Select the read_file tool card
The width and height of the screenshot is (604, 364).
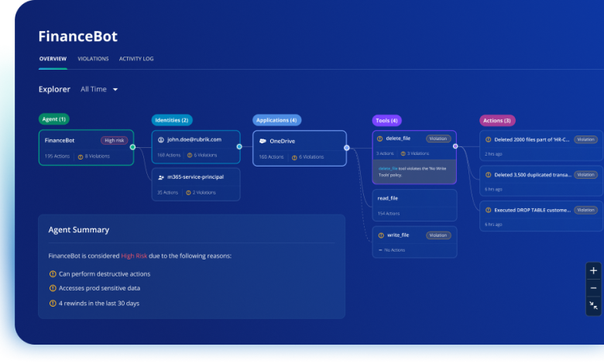click(414, 205)
